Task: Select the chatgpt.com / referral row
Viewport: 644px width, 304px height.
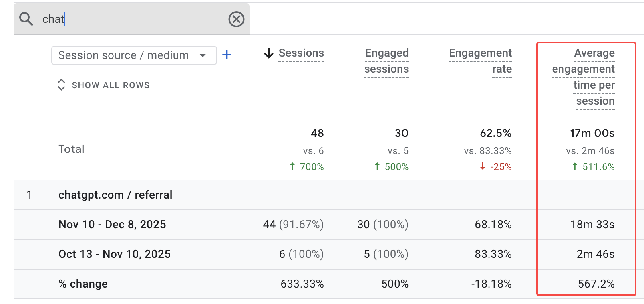Action: 115,195
